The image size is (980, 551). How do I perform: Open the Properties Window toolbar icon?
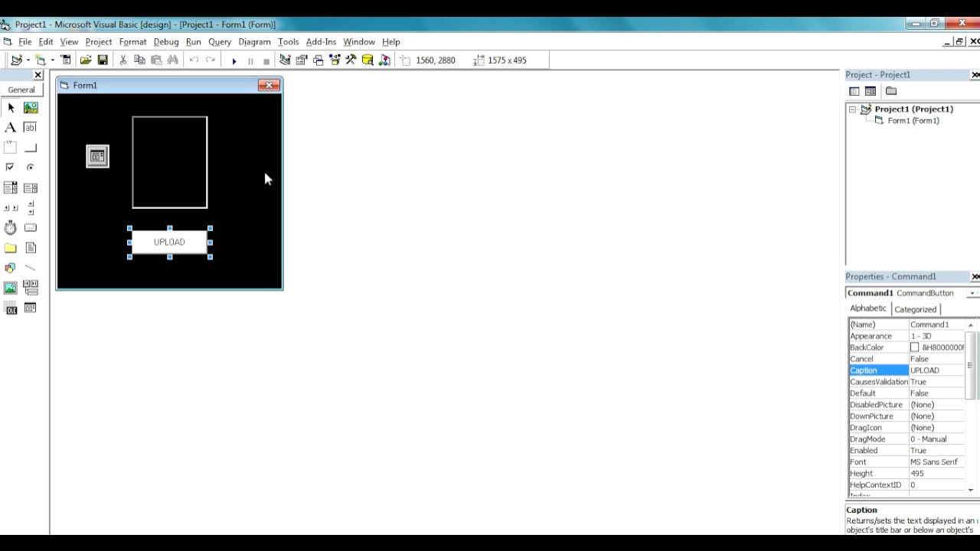302,60
